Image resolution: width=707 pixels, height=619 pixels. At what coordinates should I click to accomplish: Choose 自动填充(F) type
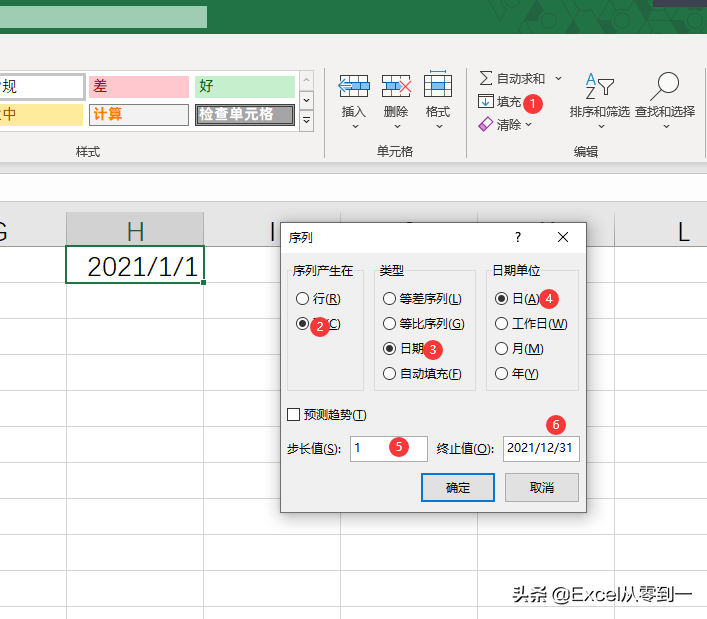(389, 374)
